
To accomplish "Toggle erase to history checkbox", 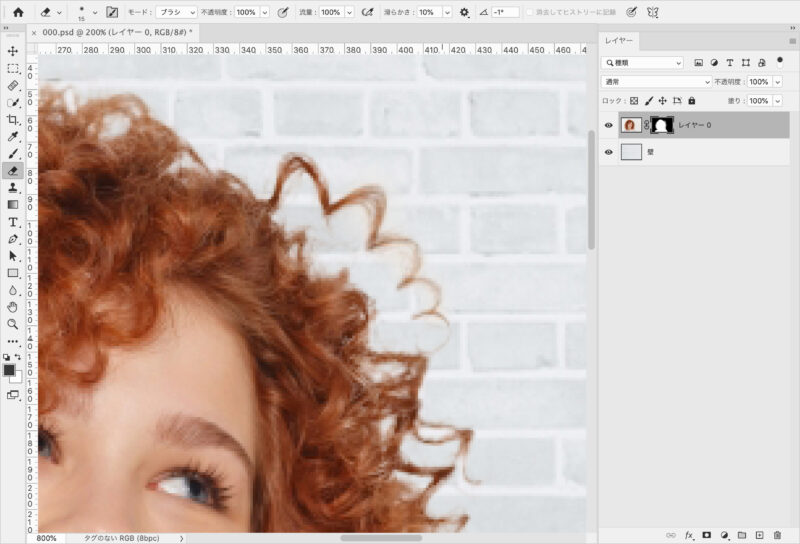I will 529,12.
